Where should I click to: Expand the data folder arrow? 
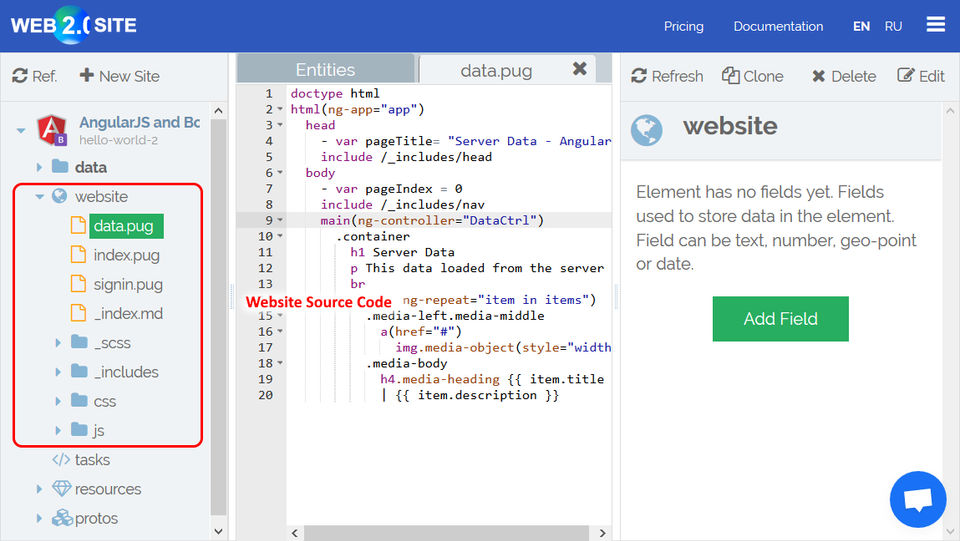click(x=39, y=167)
